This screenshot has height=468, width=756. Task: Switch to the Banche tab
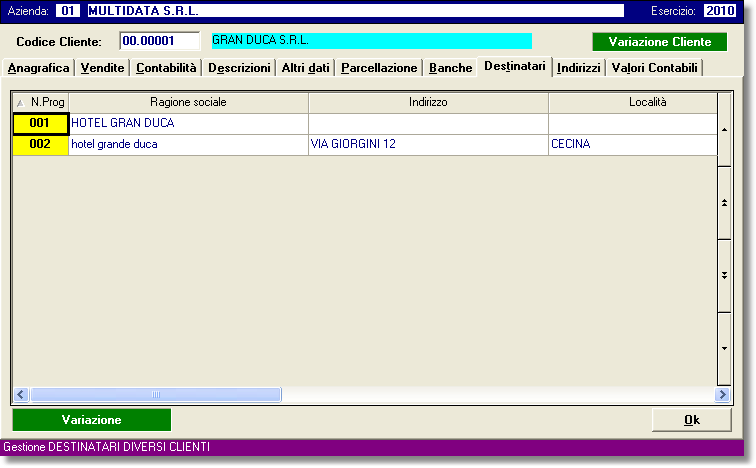(450, 68)
